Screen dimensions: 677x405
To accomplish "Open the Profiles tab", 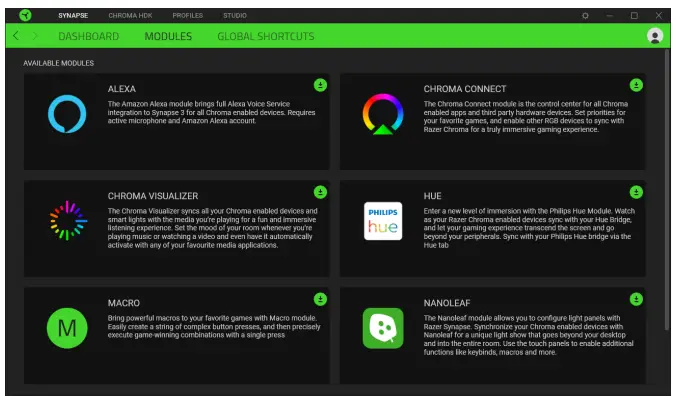I will point(187,16).
